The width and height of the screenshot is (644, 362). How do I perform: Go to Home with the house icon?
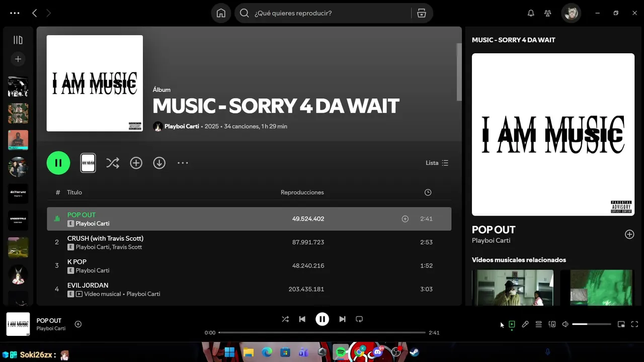point(221,13)
